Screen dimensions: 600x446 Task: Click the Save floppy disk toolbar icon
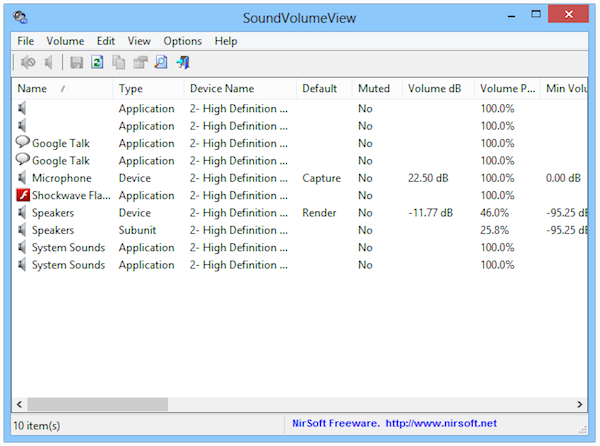(x=77, y=62)
